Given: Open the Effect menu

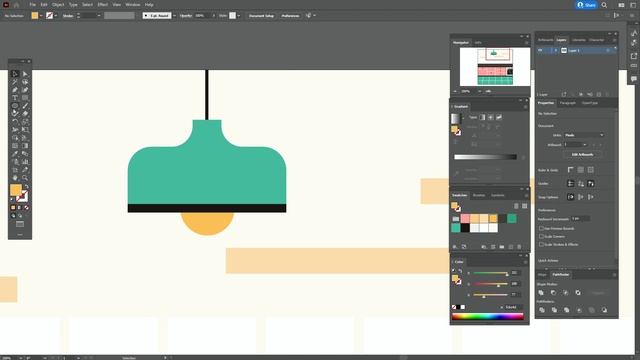Looking at the screenshot, I should point(102,4).
